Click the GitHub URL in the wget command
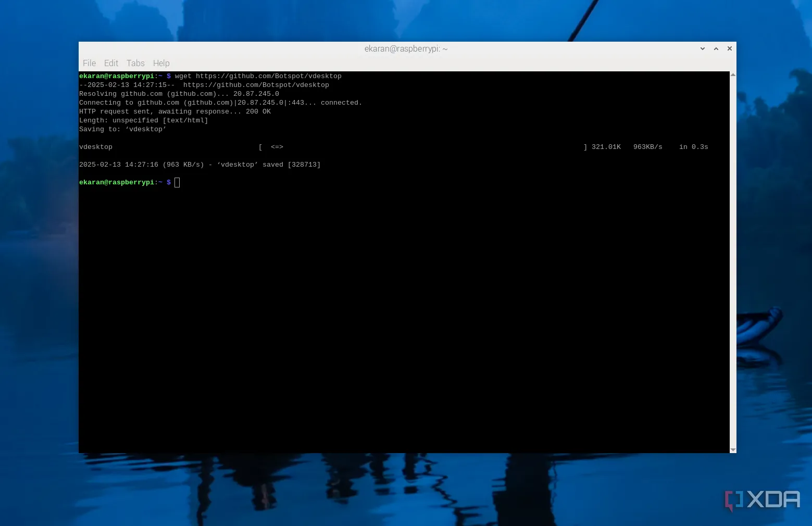 click(x=268, y=76)
